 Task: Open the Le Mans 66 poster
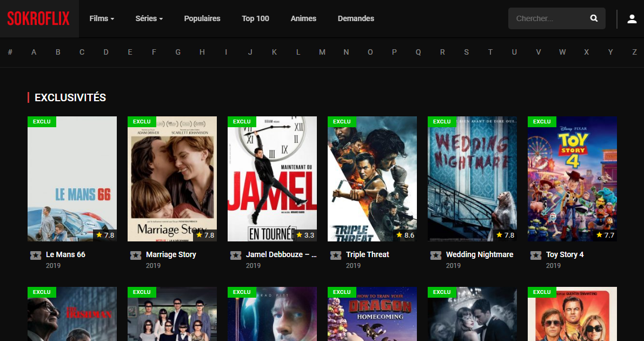pos(72,179)
